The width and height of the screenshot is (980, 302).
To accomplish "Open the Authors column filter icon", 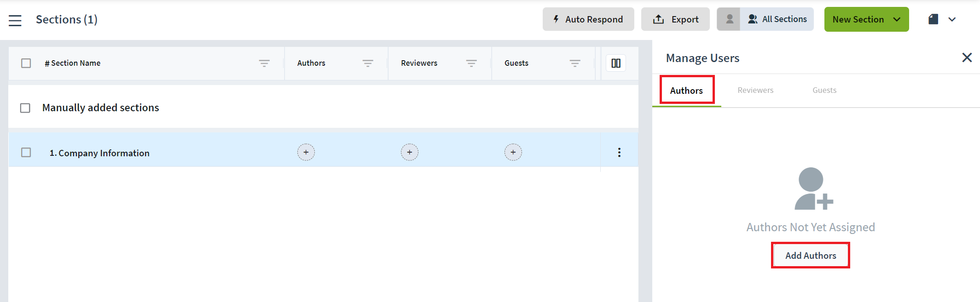I will click(x=368, y=63).
